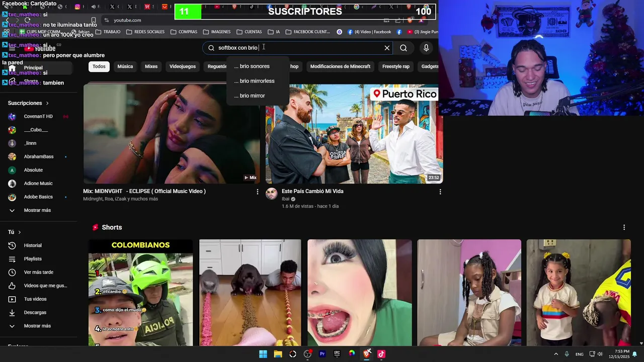This screenshot has width=644, height=362.
Task: Select Modificaciones de Minecraft chip
Action: pos(340,66)
